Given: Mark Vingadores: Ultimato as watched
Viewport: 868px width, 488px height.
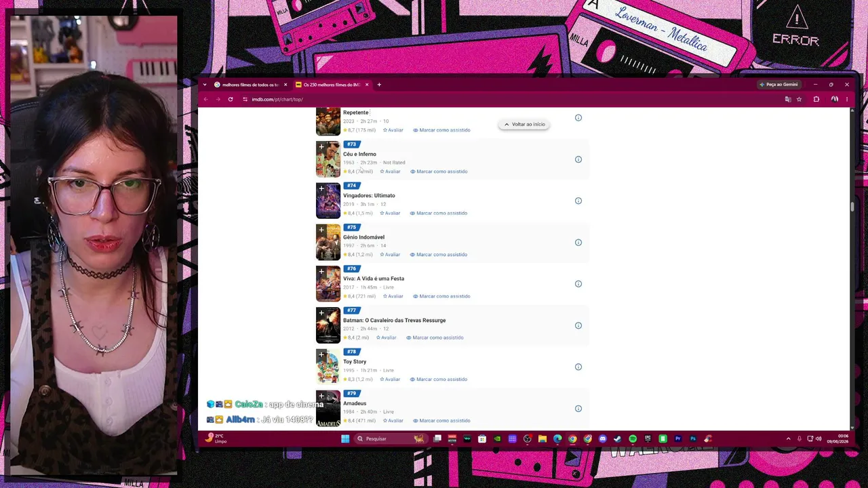Looking at the screenshot, I should point(439,213).
